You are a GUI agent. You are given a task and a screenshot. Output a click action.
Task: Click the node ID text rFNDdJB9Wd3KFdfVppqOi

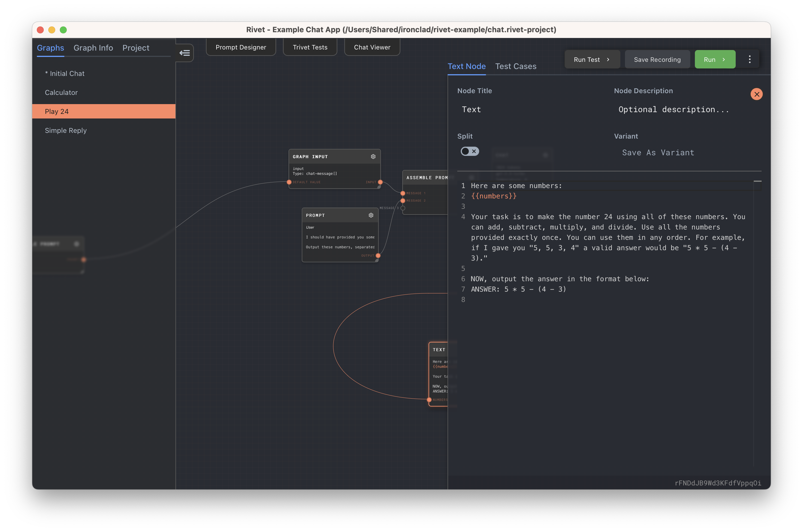click(x=718, y=483)
